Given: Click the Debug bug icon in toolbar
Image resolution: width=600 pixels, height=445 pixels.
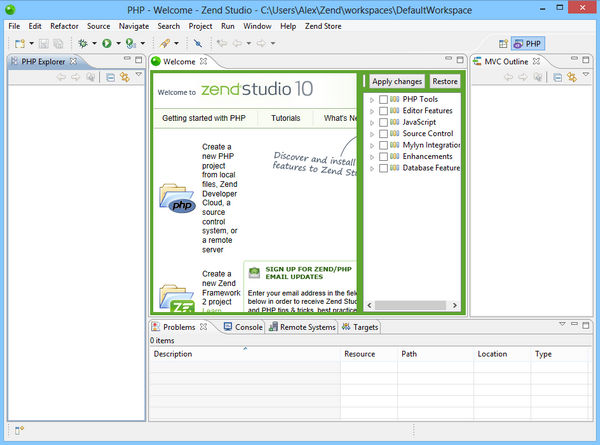Looking at the screenshot, I should [81, 43].
